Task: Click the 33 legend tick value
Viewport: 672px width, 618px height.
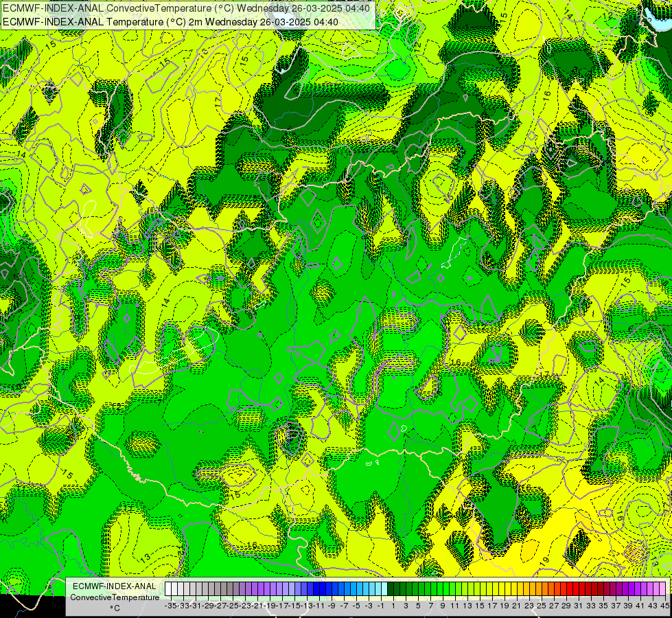Action: click(x=591, y=606)
